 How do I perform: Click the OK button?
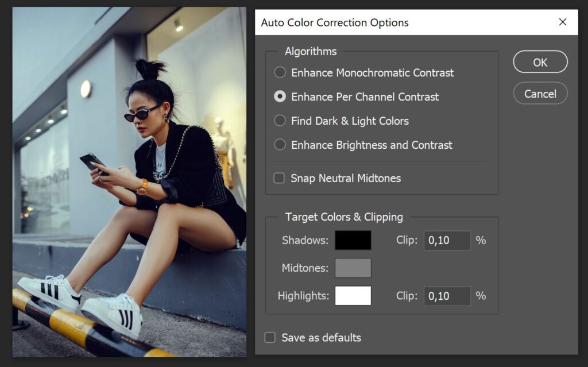(x=540, y=62)
